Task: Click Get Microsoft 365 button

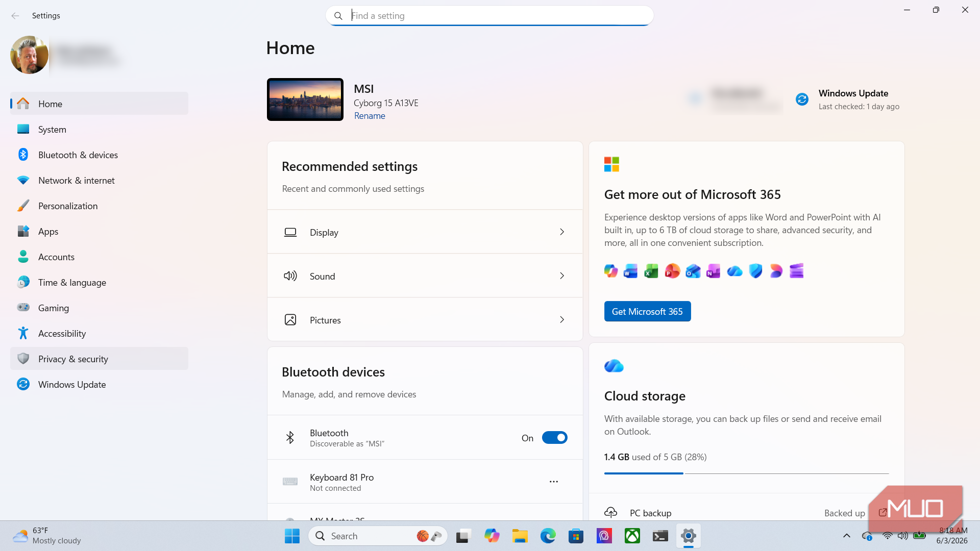Action: (x=647, y=311)
